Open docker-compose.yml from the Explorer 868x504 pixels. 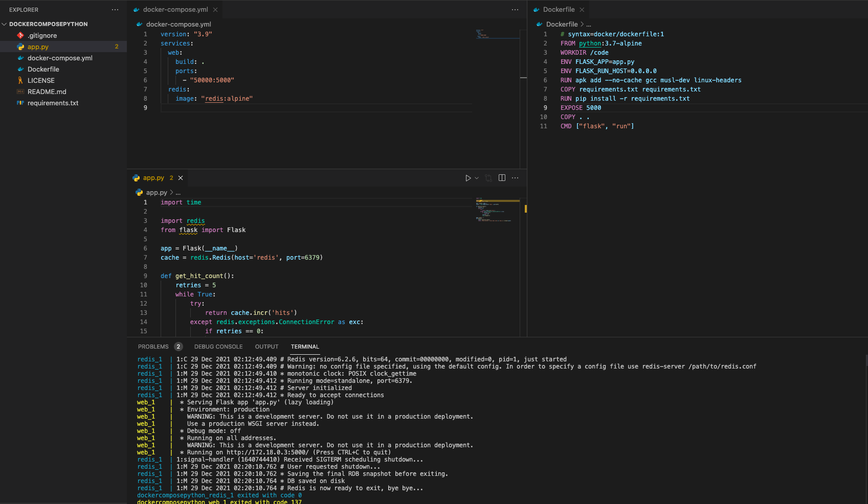[x=59, y=58]
